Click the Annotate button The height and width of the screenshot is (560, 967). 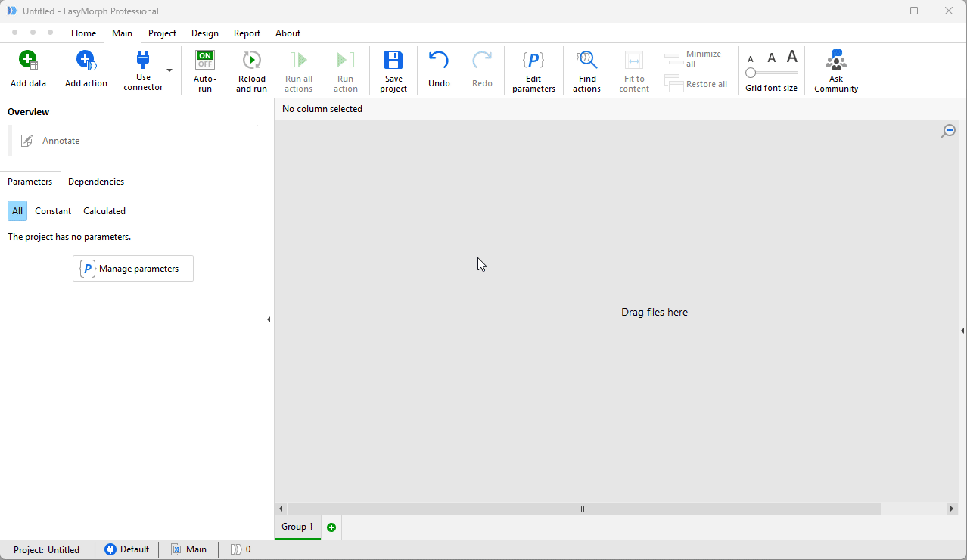[50, 141]
